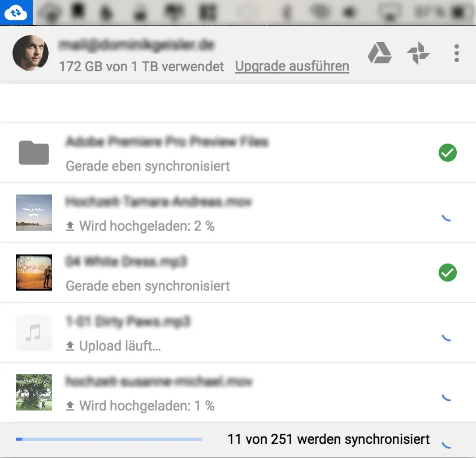Click the green checkmark next to the folder entry
Viewport: 476px width, 458px height.
pyautogui.click(x=448, y=153)
